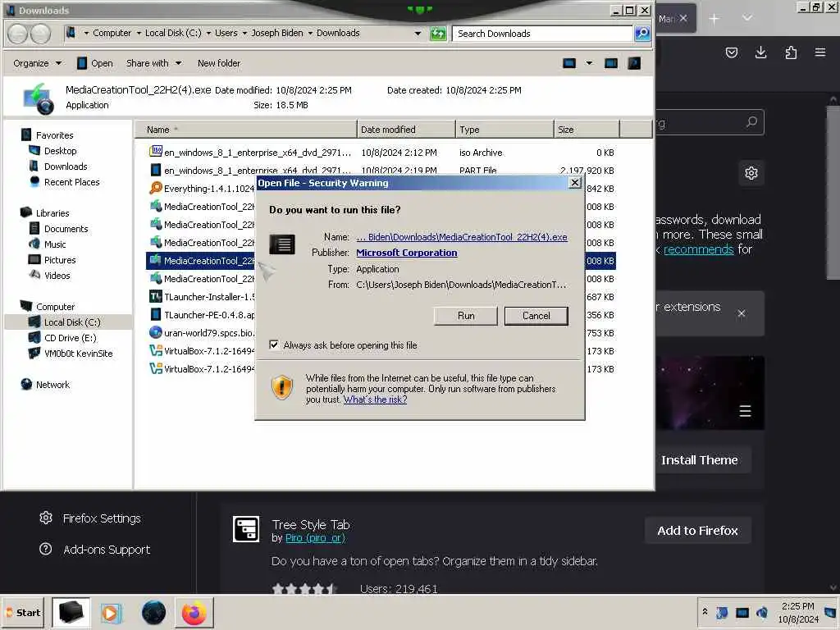The image size is (840, 630).
Task: Sort by the Type column header
Action: pos(504,130)
